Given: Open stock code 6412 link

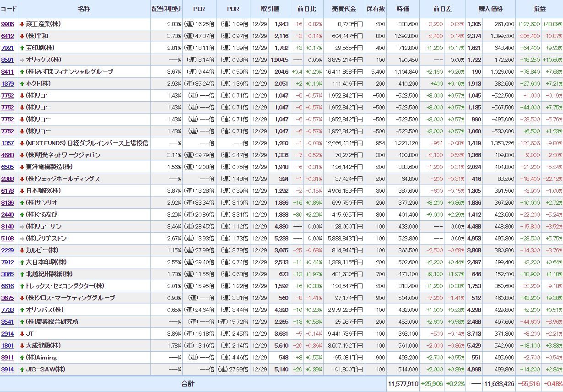Looking at the screenshot, I should click(x=7, y=36).
